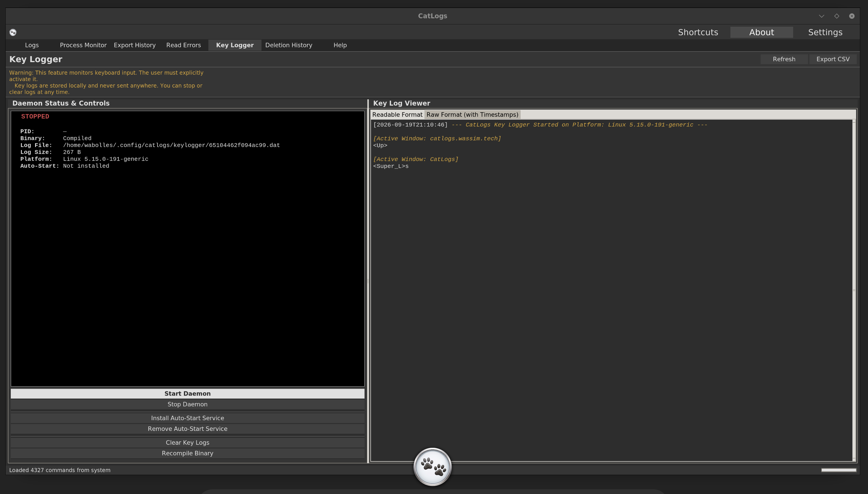
Task: Click the CatLogs cat logo icon
Action: tap(13, 32)
